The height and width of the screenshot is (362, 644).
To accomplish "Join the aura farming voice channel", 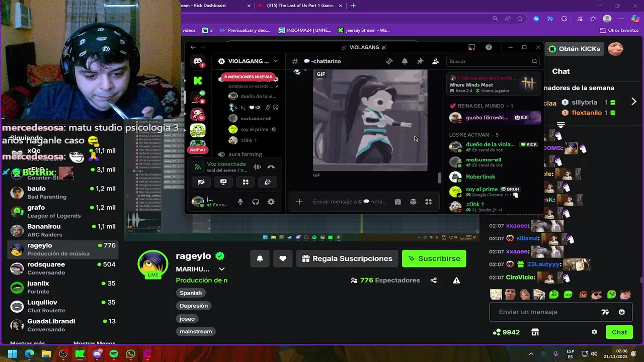I will [x=245, y=154].
